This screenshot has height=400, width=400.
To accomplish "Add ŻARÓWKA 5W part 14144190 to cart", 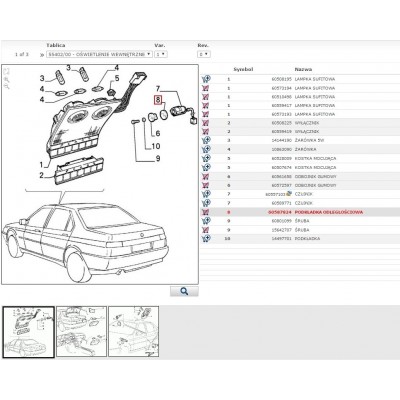I will click(206, 140).
